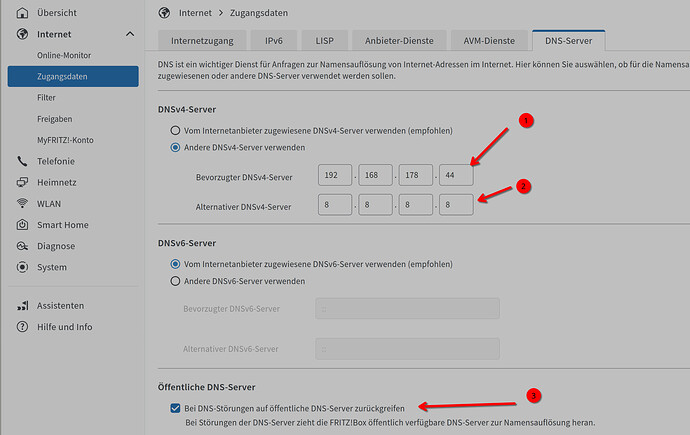Click Zugangsdaten in the breadcrumb
Screen dimensions: 690x435
[259, 13]
